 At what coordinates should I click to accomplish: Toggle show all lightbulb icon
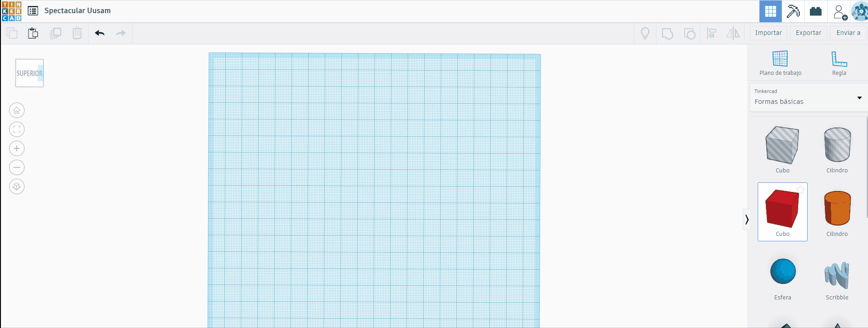645,33
